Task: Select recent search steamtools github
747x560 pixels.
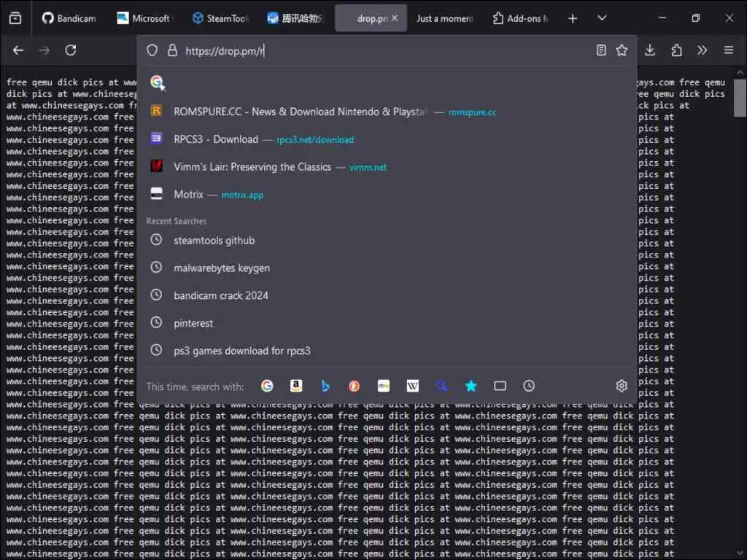Action: (x=387, y=241)
